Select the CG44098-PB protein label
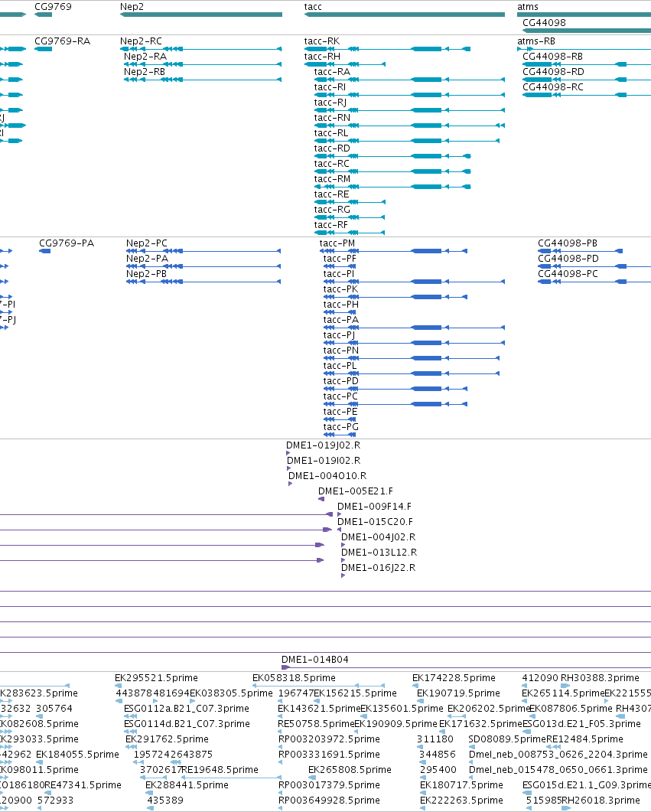The width and height of the screenshot is (651, 812). click(x=568, y=243)
